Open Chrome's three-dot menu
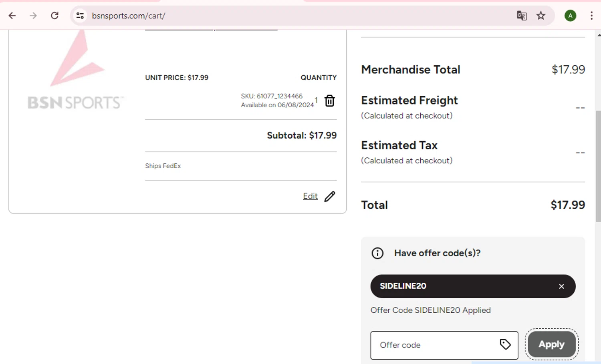Screen dimensions: 601x364 tap(591, 16)
